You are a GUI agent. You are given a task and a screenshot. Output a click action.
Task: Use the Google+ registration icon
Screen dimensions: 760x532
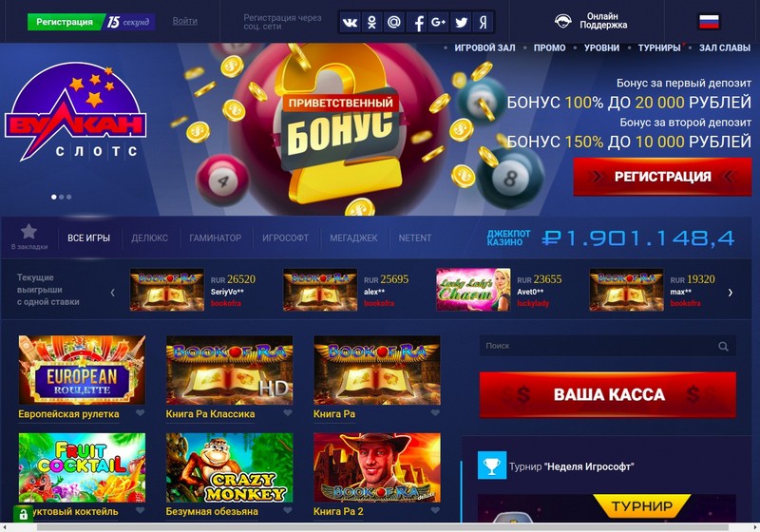438,22
